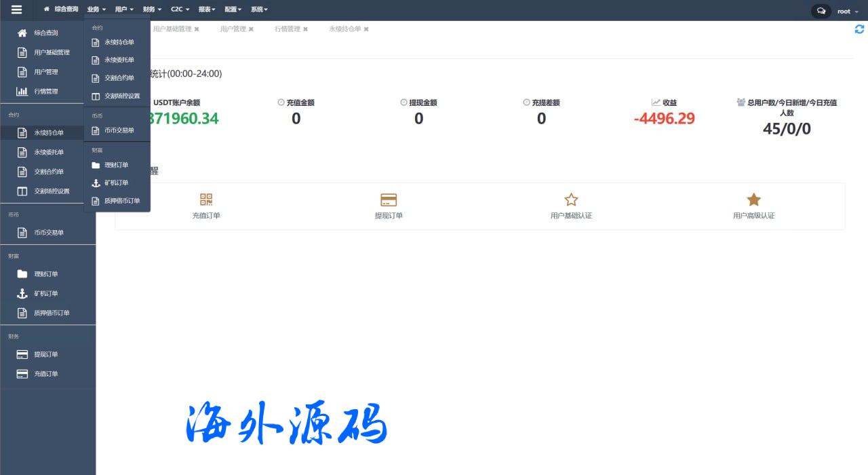Expand the 财务 dropdown in the top navigation
Viewport: 868px width, 475px height.
click(152, 9)
